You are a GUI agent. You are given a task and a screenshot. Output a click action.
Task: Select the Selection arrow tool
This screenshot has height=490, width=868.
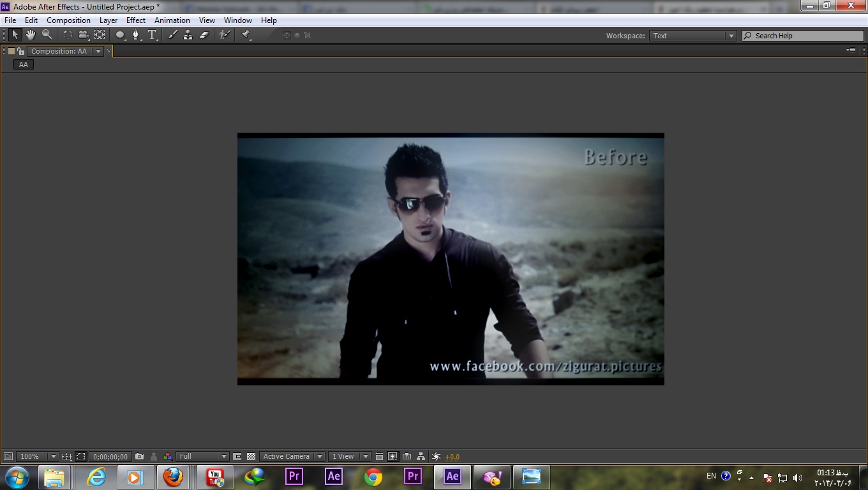point(15,35)
